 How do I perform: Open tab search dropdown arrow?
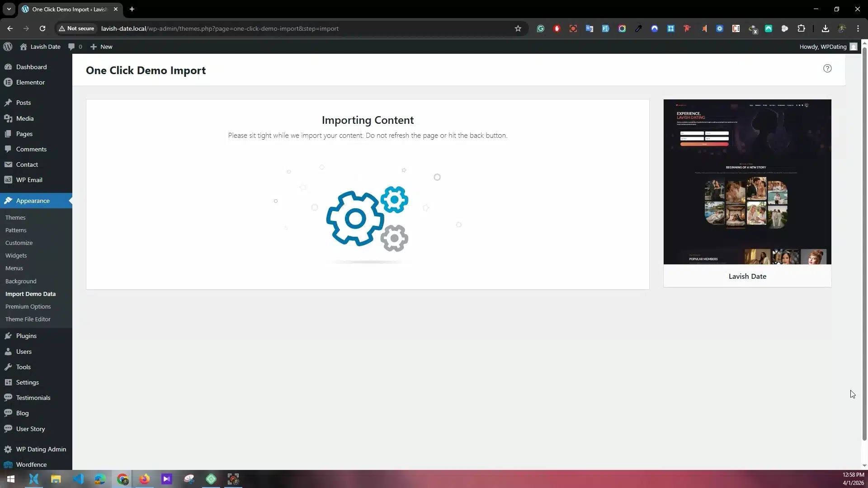click(9, 9)
